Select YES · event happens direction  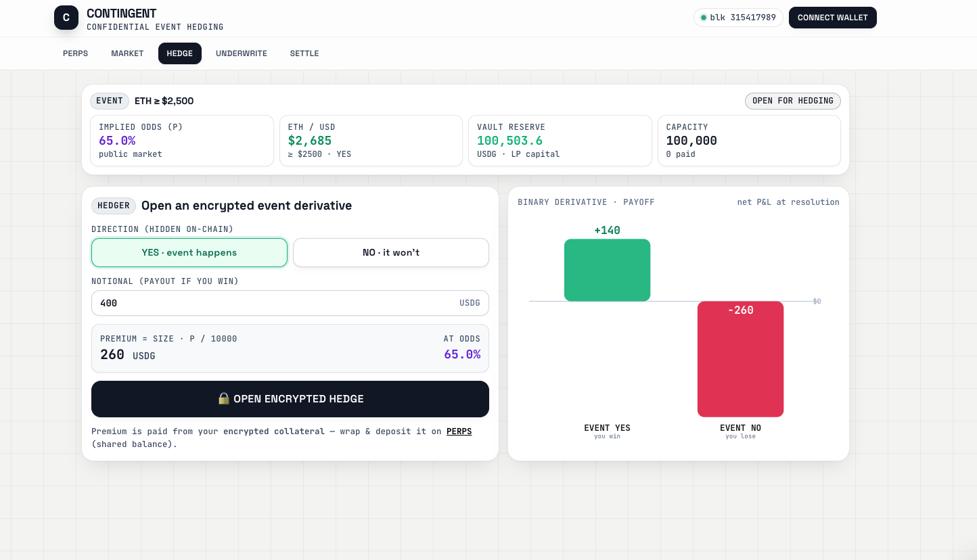tap(189, 252)
